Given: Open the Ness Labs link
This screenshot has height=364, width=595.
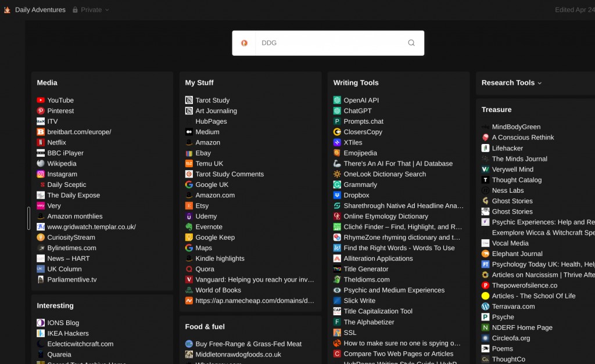Looking at the screenshot, I should 508,190.
